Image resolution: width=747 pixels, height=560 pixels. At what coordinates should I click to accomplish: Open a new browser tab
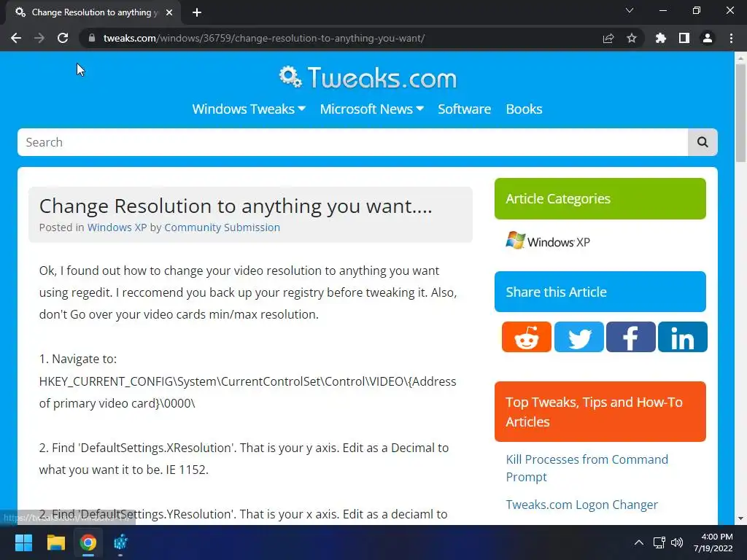197,13
